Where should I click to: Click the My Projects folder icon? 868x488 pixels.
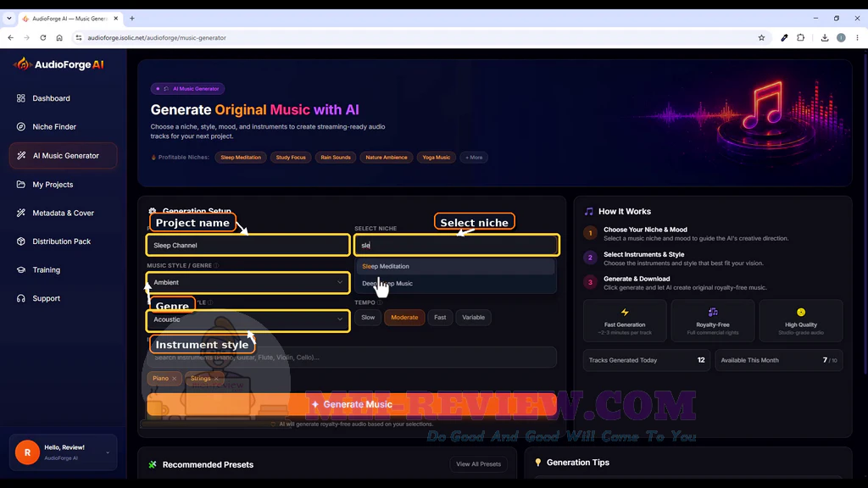[21, 184]
